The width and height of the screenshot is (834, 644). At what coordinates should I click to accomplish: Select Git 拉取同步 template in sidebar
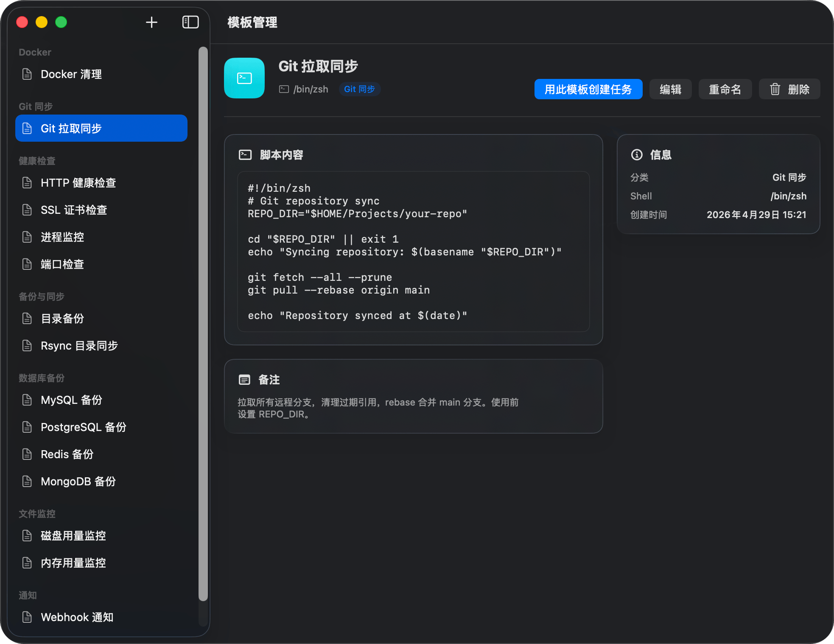point(101,128)
